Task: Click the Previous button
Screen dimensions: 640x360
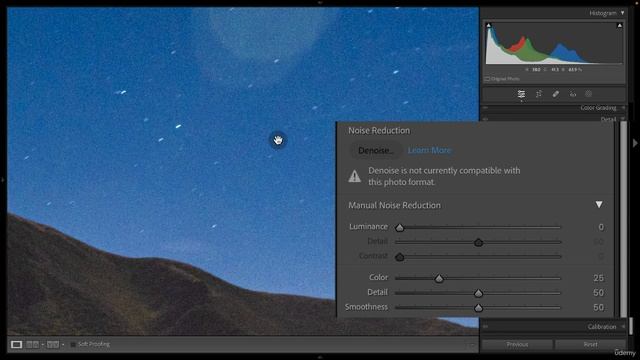Action: (x=517, y=344)
